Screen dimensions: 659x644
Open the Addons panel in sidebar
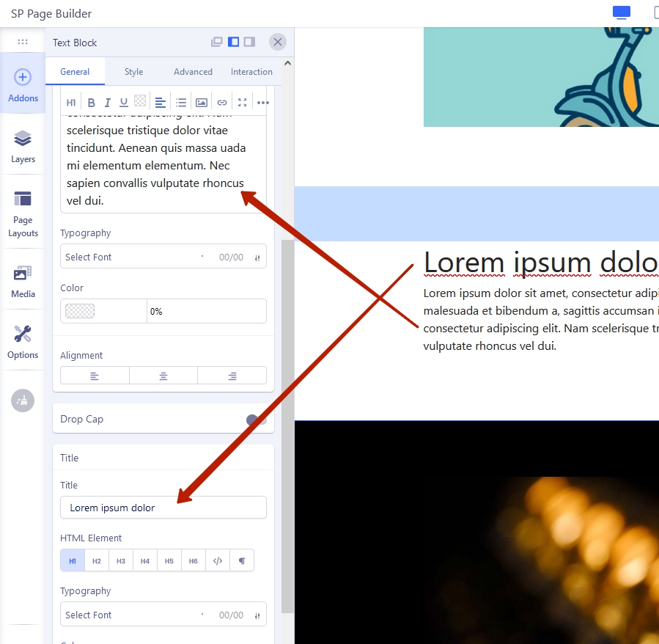point(23,85)
